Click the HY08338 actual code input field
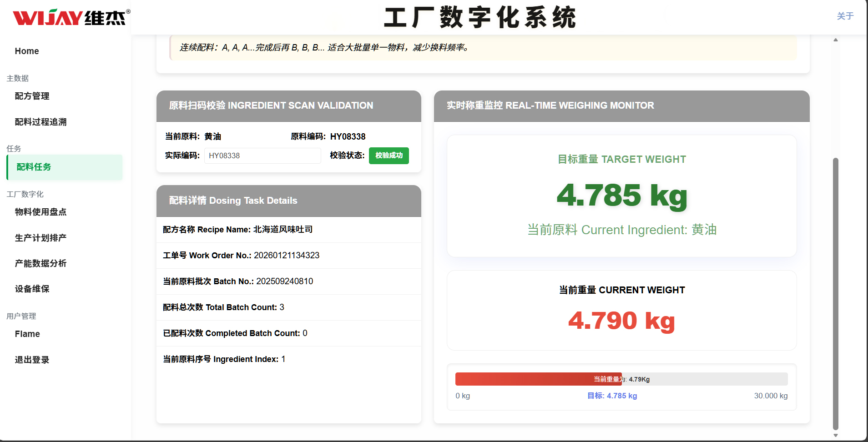 [262, 156]
